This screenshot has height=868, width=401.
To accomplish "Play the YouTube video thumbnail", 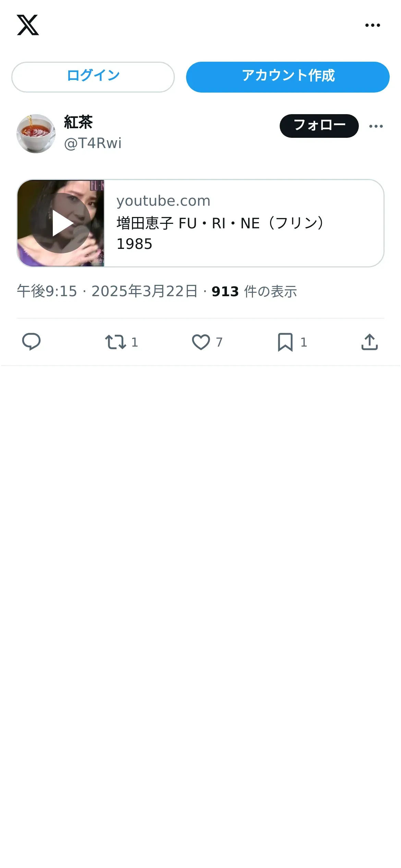I will (61, 223).
